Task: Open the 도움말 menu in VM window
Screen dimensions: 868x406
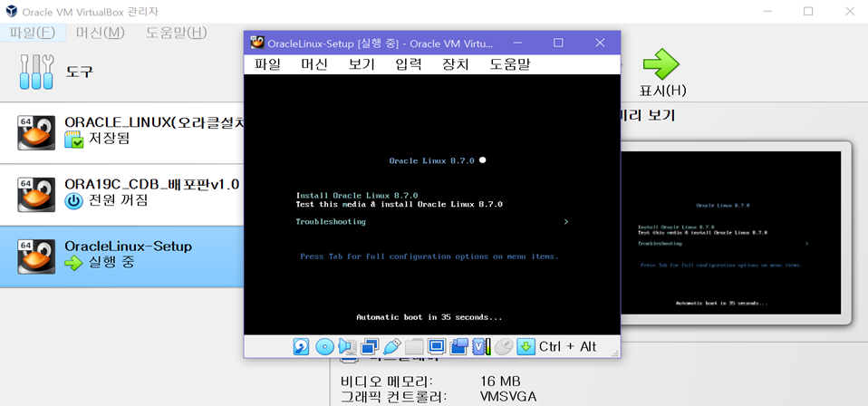Action: pyautogui.click(x=510, y=64)
